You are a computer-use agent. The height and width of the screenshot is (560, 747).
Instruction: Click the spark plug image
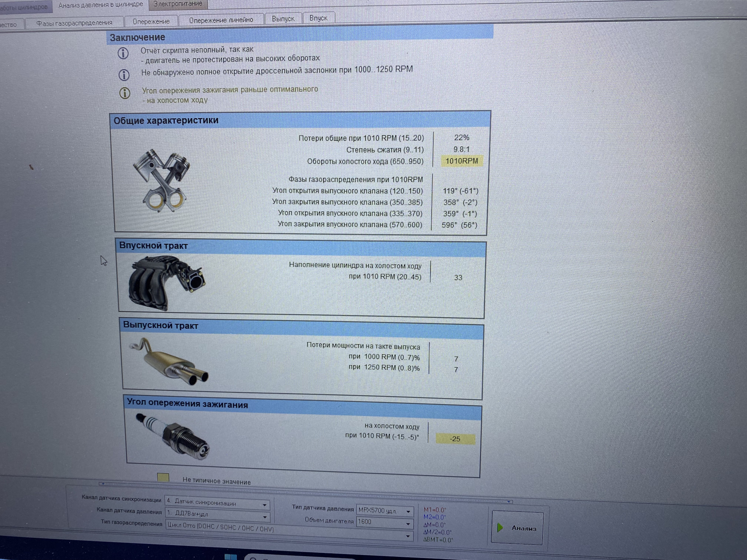click(x=173, y=436)
